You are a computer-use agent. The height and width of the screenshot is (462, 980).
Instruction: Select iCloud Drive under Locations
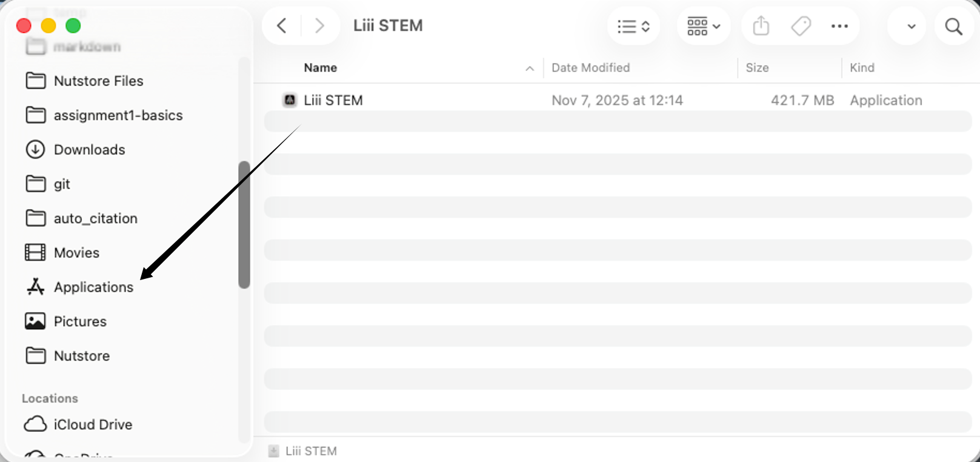[92, 424]
